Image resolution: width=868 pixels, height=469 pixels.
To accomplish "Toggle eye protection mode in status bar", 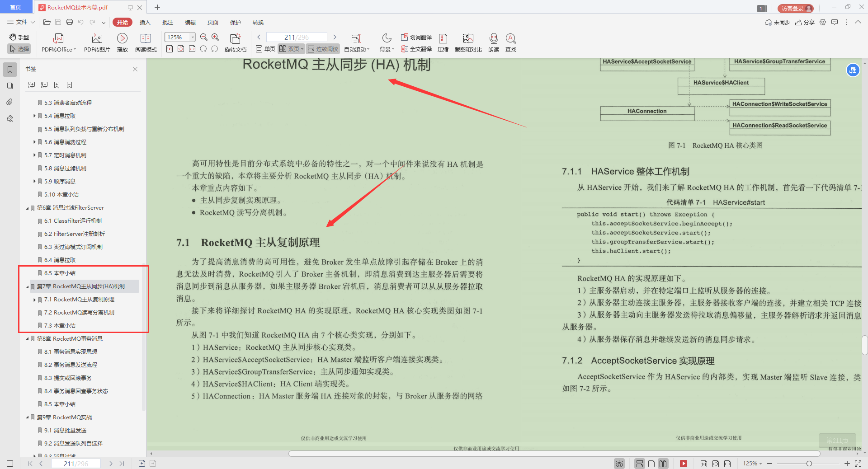I will click(619, 464).
